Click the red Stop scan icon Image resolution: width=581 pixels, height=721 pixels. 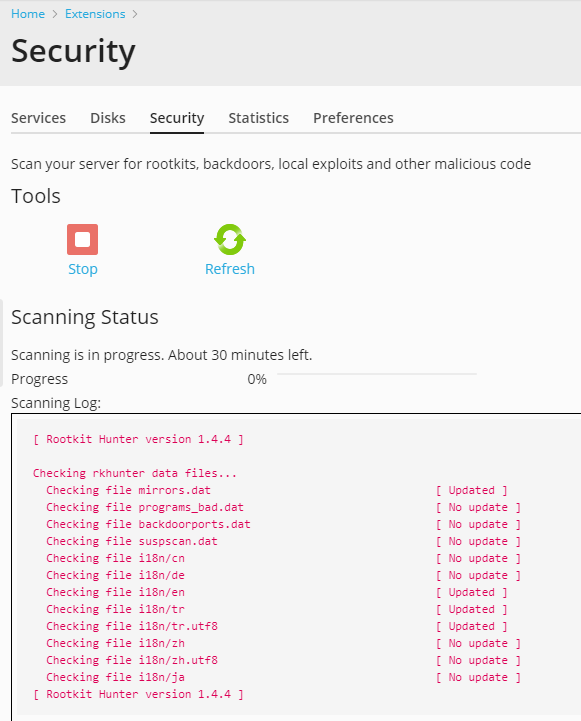tap(82, 239)
